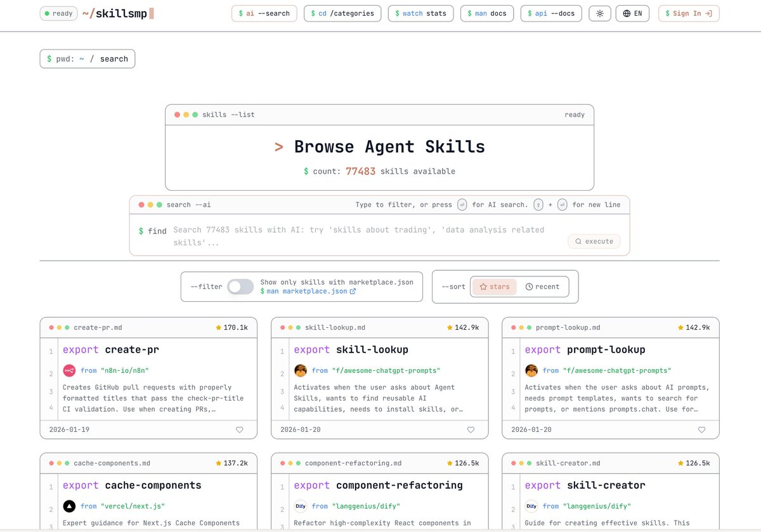Toggle the light/dark theme sun icon

click(599, 13)
